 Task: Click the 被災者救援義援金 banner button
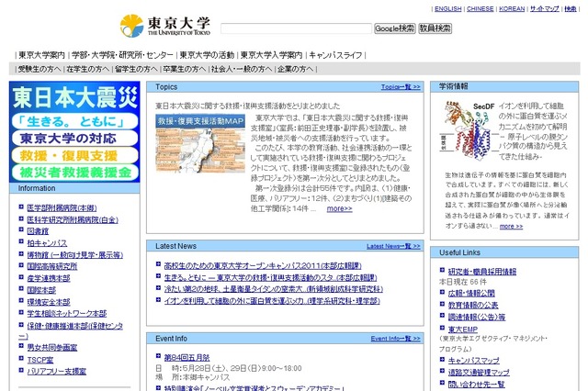74,173
